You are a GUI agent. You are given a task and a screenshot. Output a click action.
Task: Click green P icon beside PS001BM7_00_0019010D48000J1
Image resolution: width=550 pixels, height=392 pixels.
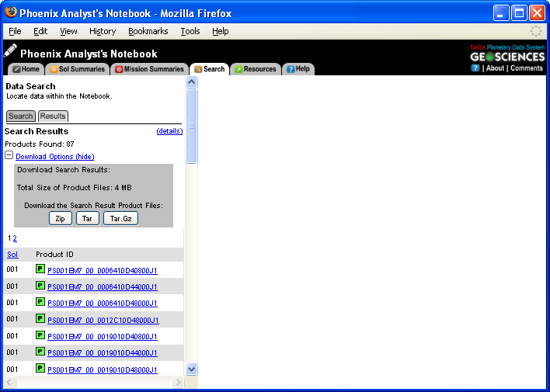coord(40,368)
